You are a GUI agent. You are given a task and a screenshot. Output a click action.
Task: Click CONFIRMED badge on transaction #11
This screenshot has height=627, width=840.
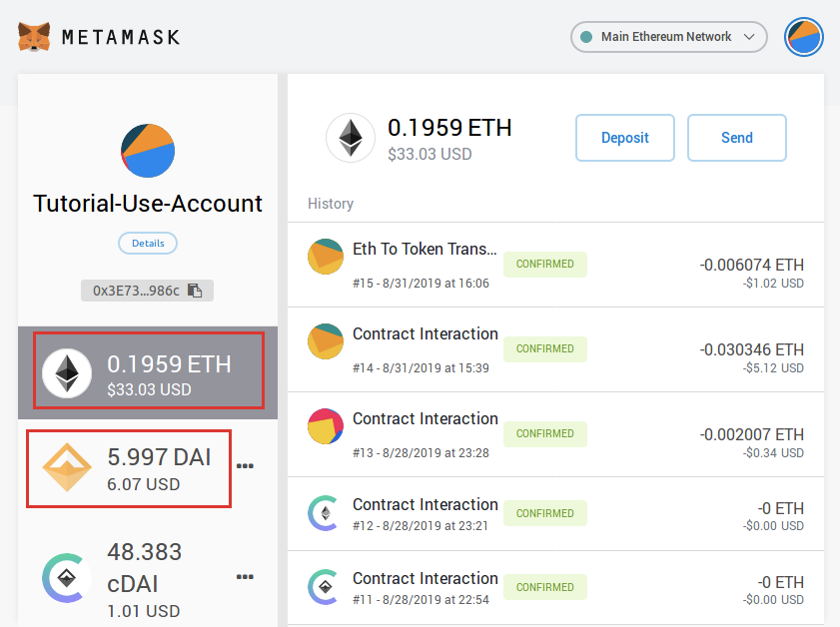click(544, 587)
